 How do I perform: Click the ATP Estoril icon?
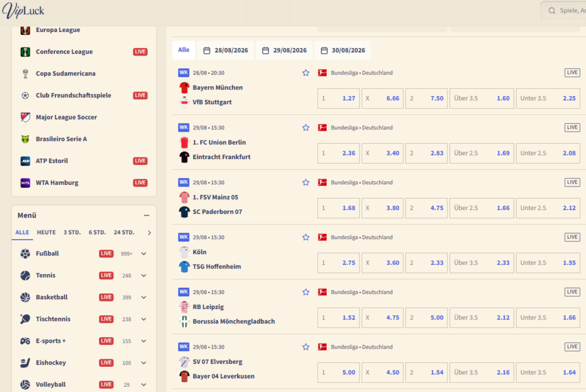coord(25,161)
